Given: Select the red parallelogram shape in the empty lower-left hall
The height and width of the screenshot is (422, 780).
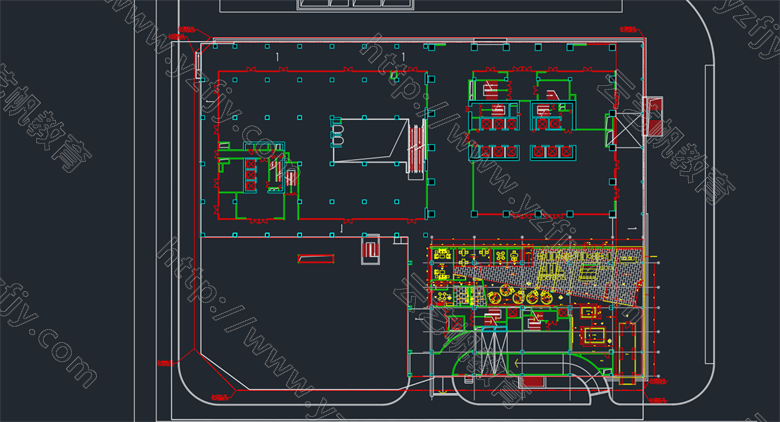Looking at the screenshot, I should click(x=316, y=259).
